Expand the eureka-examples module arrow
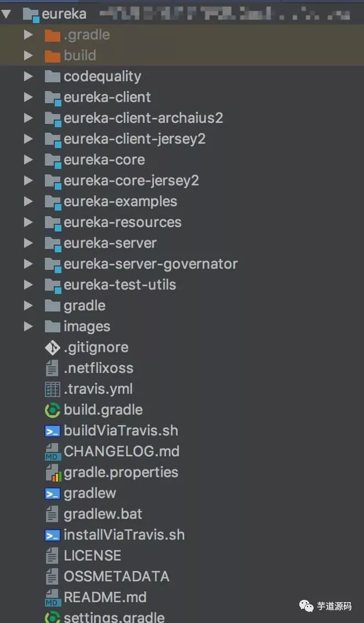This screenshot has height=623, width=364. (28, 201)
